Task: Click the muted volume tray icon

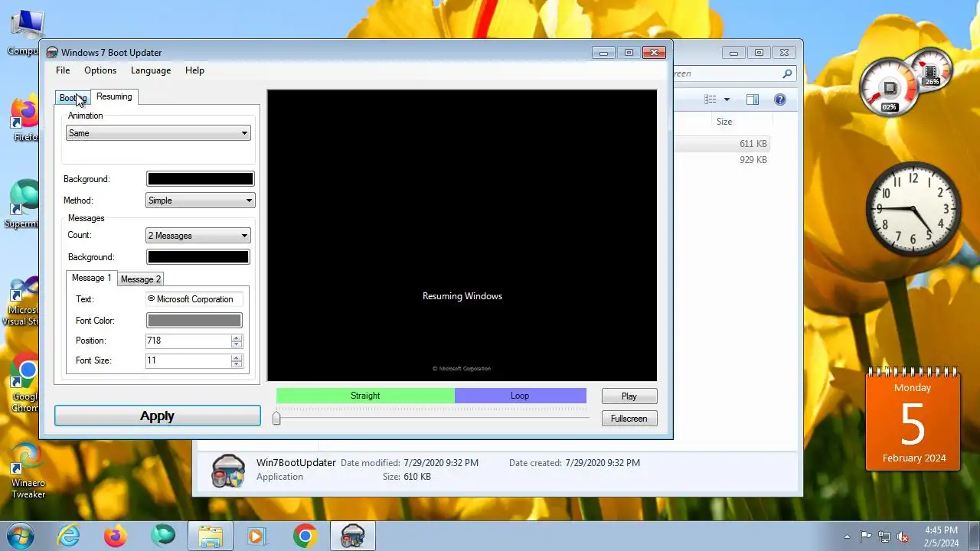Action: tap(903, 536)
